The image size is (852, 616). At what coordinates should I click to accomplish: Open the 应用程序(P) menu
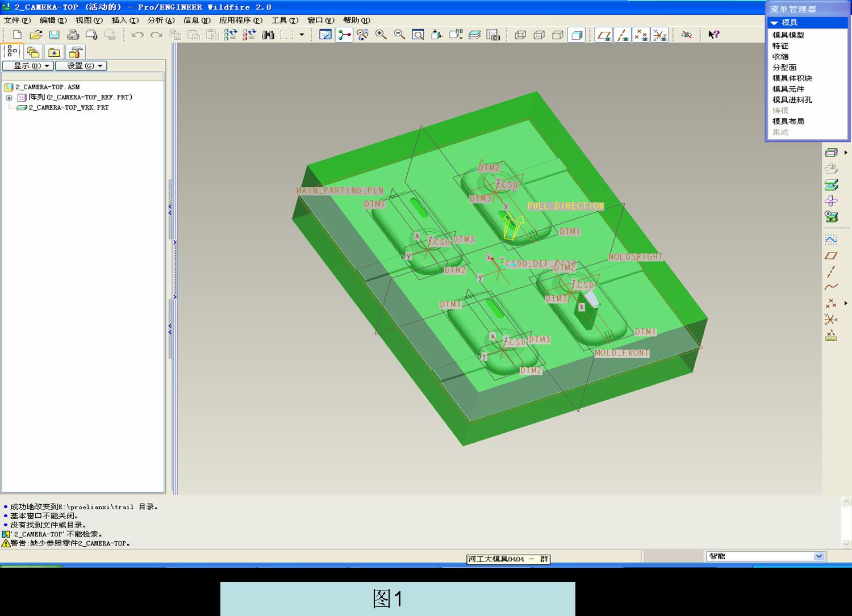(x=241, y=20)
